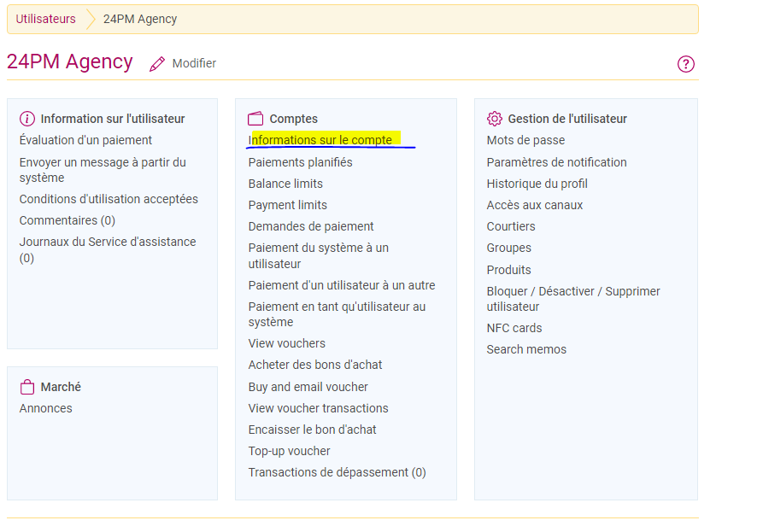Click the Information sur l'utilisateur heading
The image size is (763, 532).
(113, 119)
